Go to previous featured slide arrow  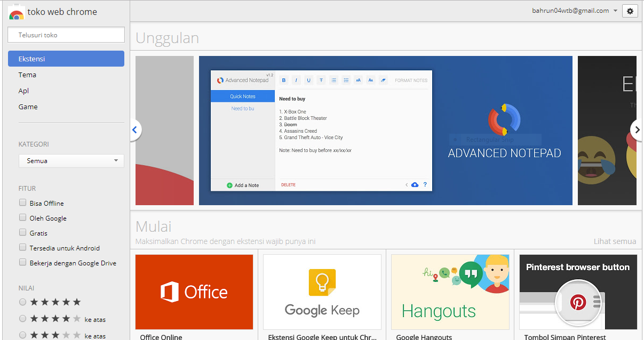pos(134,129)
